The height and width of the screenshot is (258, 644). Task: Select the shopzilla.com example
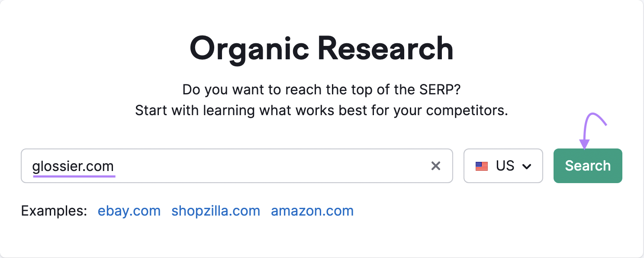(x=216, y=211)
